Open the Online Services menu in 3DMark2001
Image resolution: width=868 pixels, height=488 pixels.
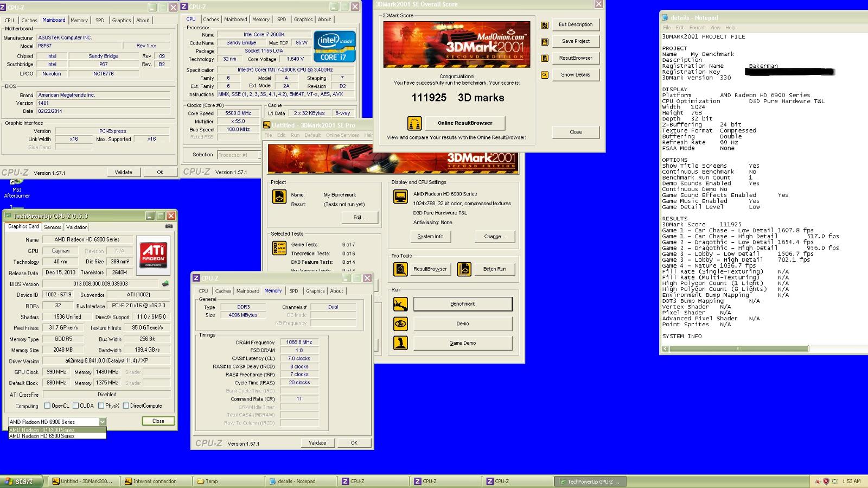pyautogui.click(x=342, y=135)
